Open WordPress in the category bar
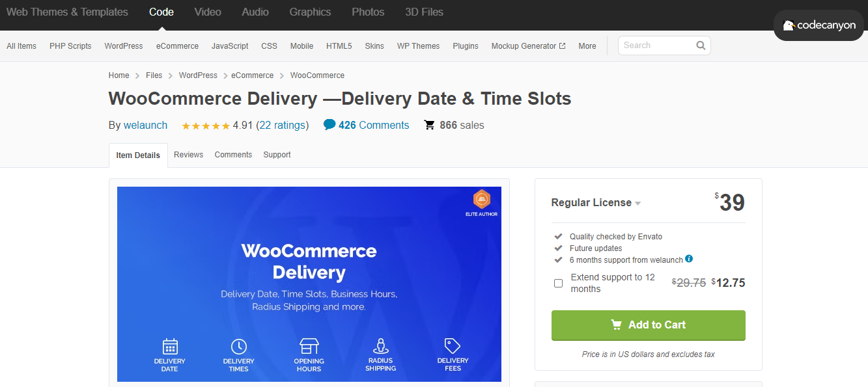This screenshot has height=387, width=868. point(124,46)
